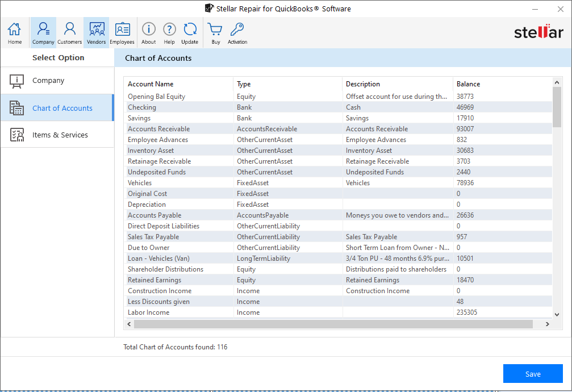Open the Employees toolbar icon
The image size is (572, 392).
pos(122,33)
